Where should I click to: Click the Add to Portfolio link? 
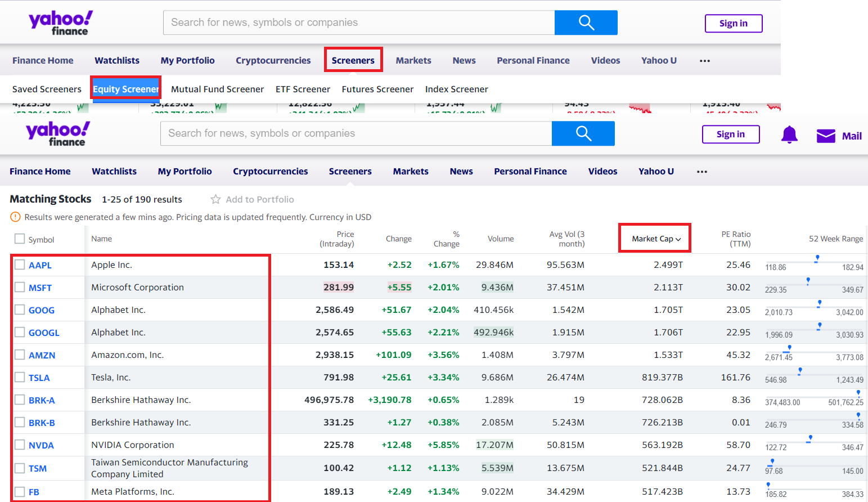260,199
